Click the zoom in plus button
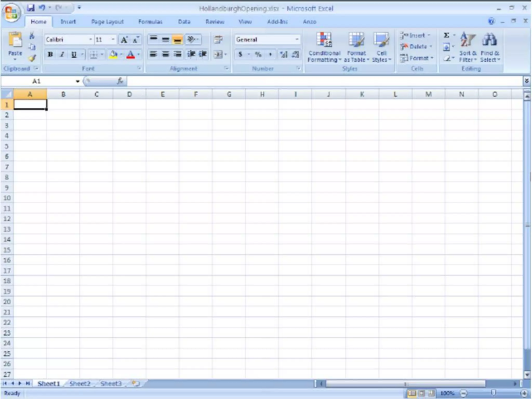 click(x=524, y=393)
